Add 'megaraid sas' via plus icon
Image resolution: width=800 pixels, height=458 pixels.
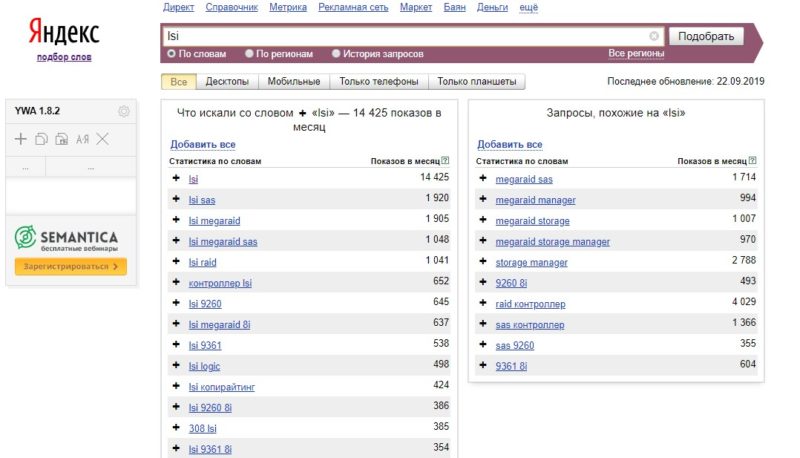[x=483, y=178]
